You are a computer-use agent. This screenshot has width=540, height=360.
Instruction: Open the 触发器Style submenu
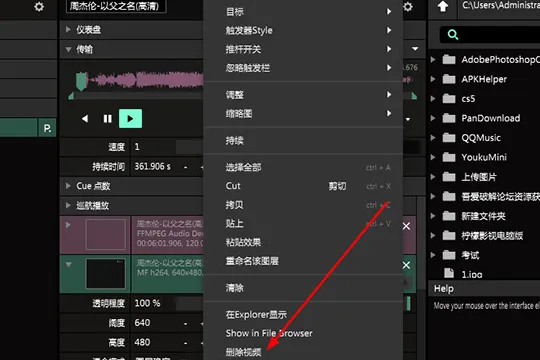click(x=303, y=30)
